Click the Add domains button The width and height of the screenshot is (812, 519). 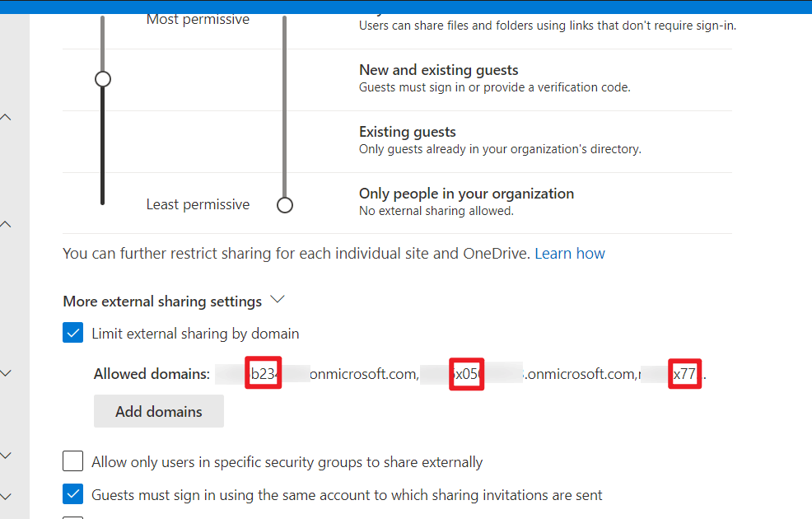(x=159, y=411)
